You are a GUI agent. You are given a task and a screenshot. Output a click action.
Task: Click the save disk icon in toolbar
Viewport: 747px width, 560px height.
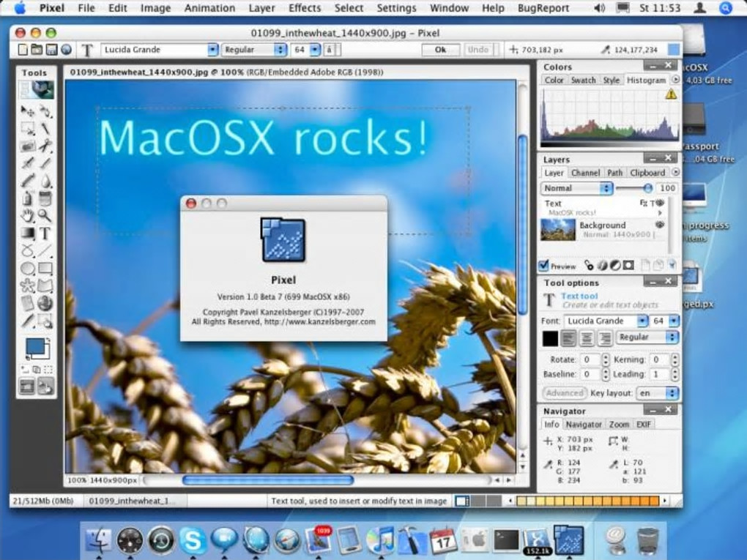pyautogui.click(x=52, y=50)
